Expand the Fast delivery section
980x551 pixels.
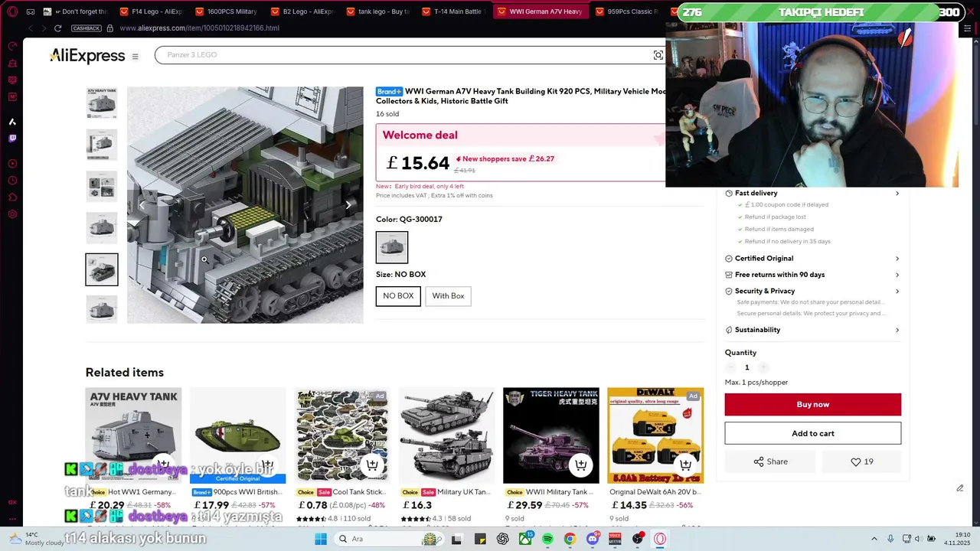click(x=812, y=193)
